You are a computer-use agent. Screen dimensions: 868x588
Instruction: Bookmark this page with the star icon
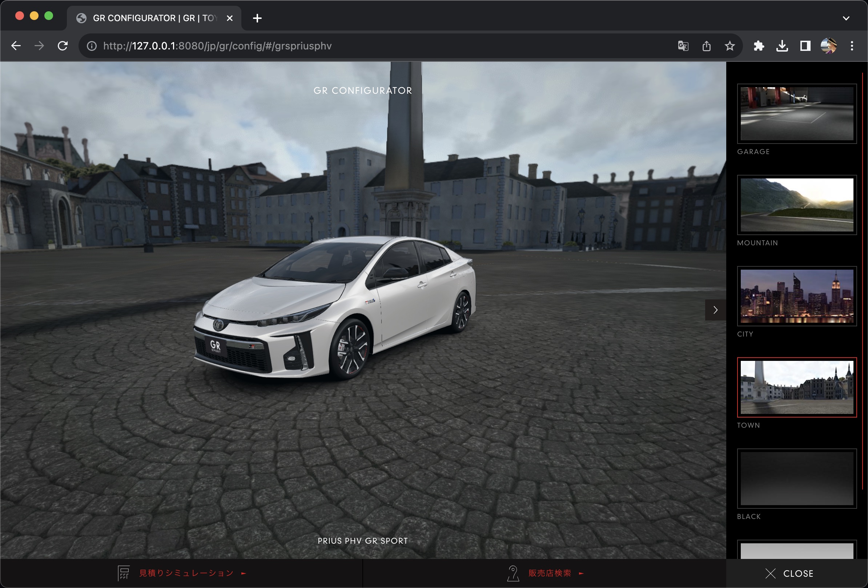pyautogui.click(x=730, y=46)
